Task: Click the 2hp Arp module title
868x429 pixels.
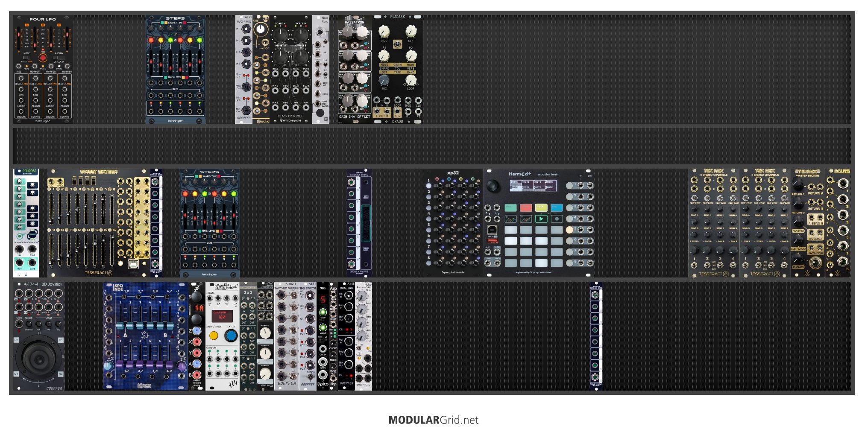Action: pos(333,289)
